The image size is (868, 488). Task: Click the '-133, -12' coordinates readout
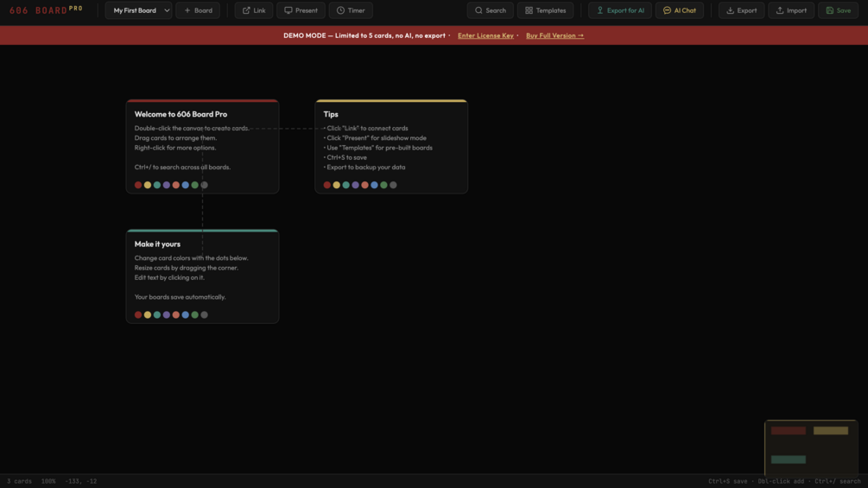tap(81, 481)
